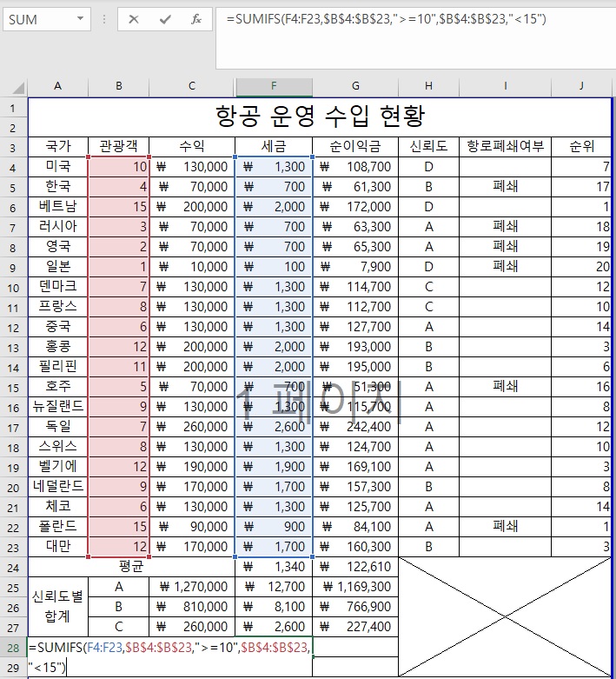Select the cell containing 대만

[x=58, y=547]
